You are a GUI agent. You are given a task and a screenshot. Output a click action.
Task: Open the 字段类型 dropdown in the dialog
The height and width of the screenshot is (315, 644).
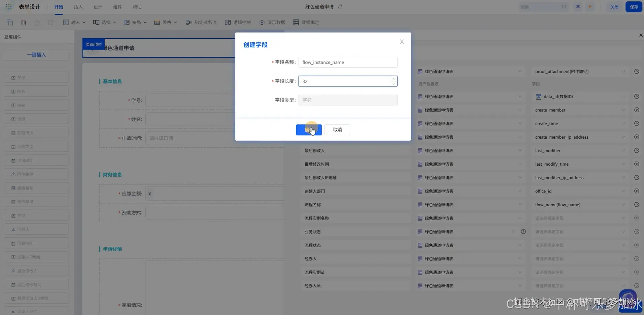(348, 100)
